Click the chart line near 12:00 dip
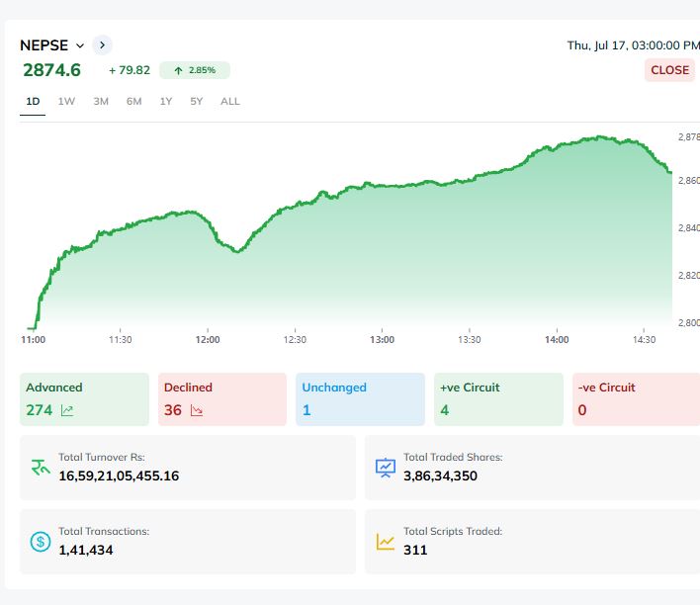This screenshot has width=700, height=605. 234,251
